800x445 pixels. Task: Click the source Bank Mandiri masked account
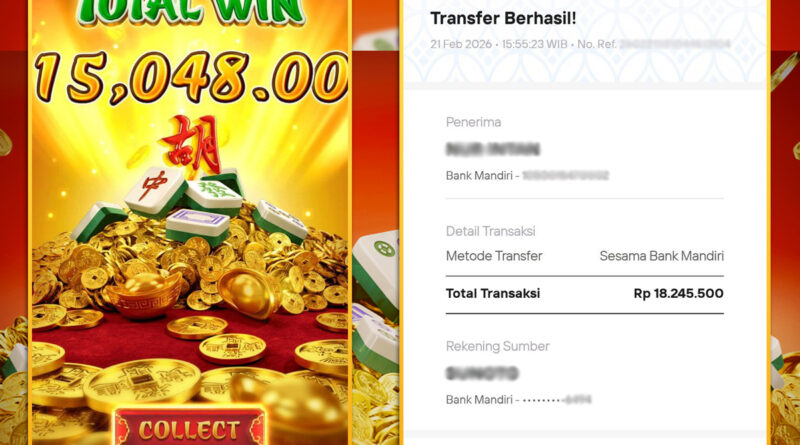tap(518, 400)
